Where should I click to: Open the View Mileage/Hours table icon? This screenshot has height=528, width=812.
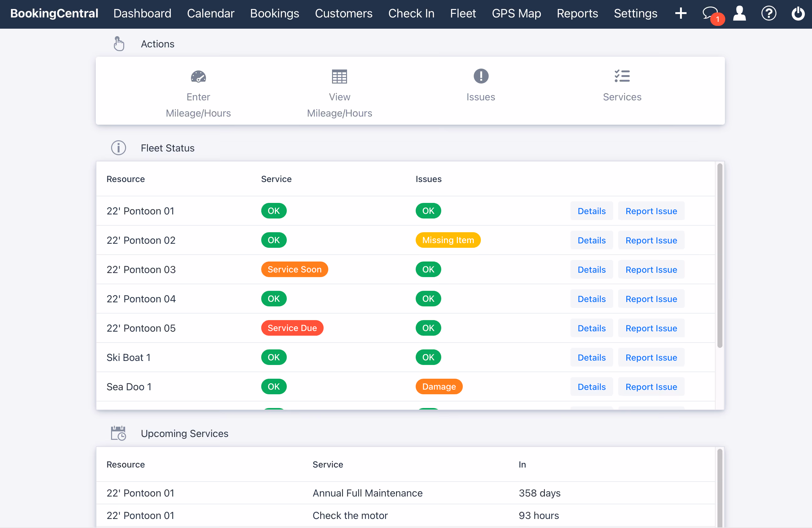(x=339, y=76)
